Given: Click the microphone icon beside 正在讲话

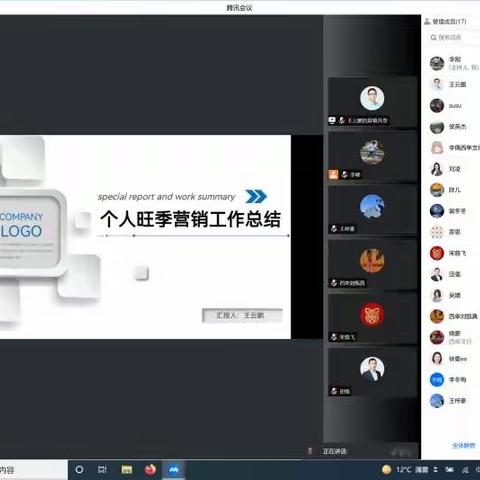Looking at the screenshot, I should tap(310, 451).
